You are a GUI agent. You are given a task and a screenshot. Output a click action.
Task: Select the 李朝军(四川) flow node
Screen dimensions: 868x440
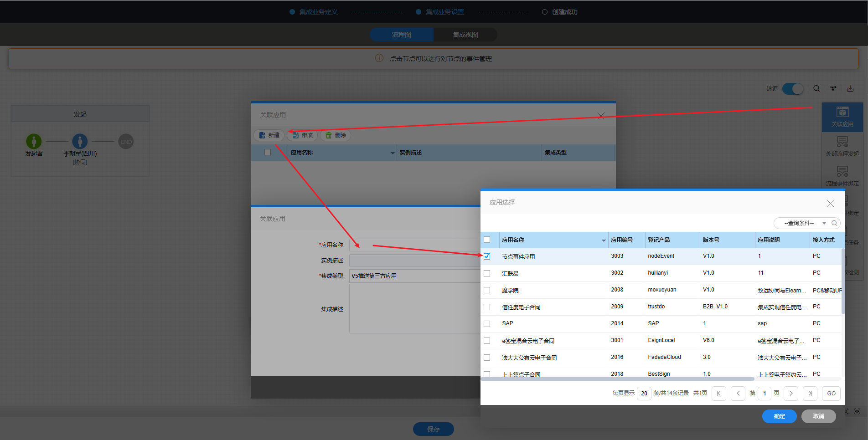click(80, 141)
